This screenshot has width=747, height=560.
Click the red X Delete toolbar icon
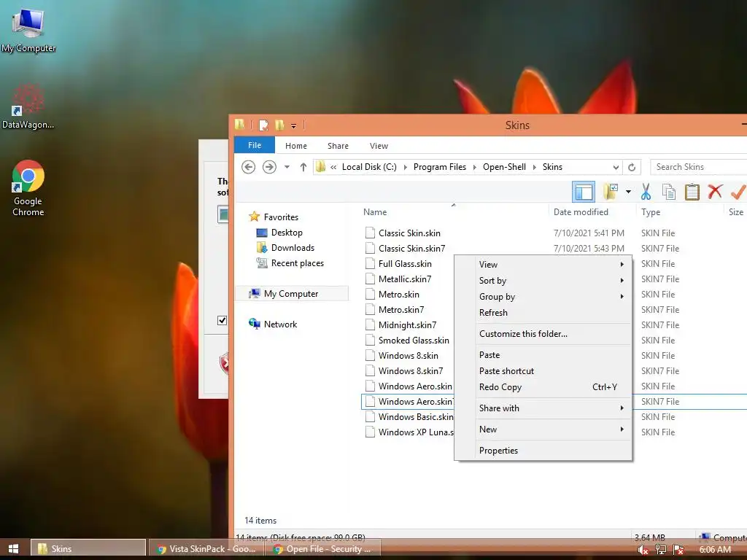(715, 192)
